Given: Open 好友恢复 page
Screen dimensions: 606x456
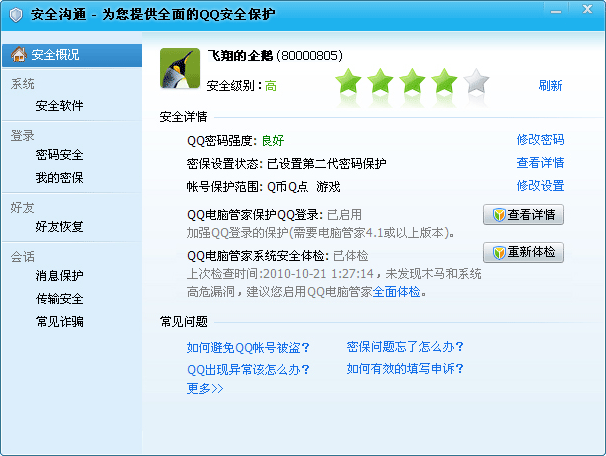Looking at the screenshot, I should [x=60, y=226].
